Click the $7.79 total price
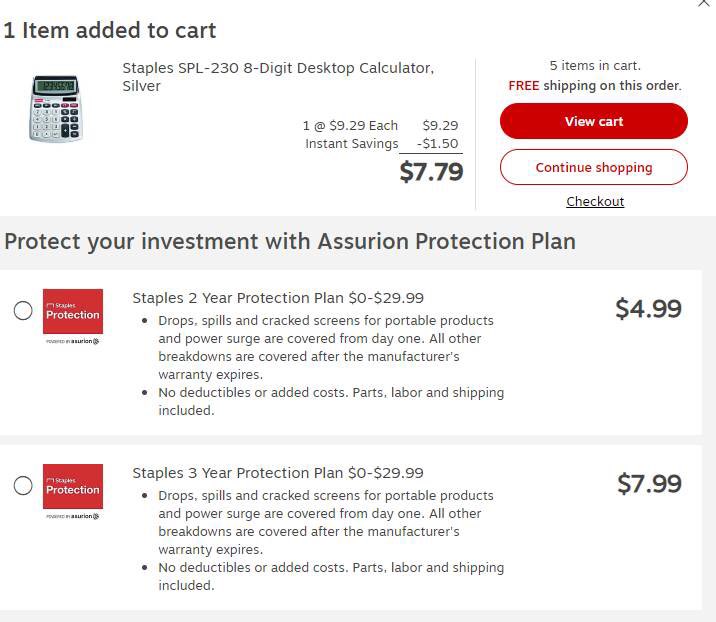This screenshot has width=716, height=622. pos(431,172)
